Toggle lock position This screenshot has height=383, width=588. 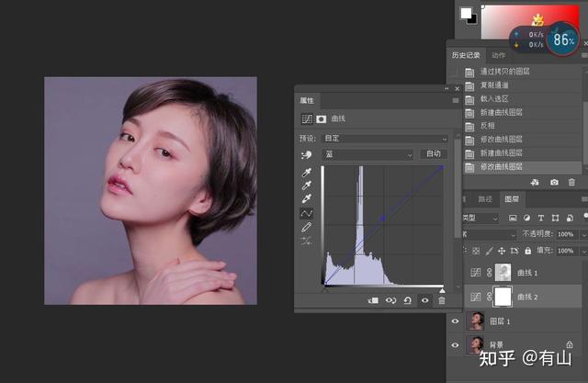[502, 251]
